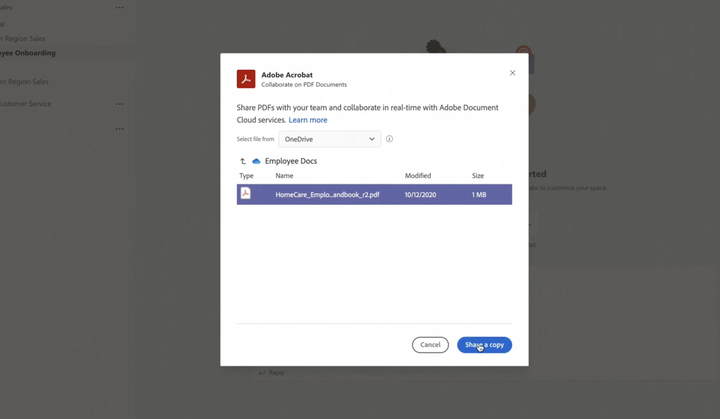
Task: Sort by Name column header
Action: (x=284, y=176)
